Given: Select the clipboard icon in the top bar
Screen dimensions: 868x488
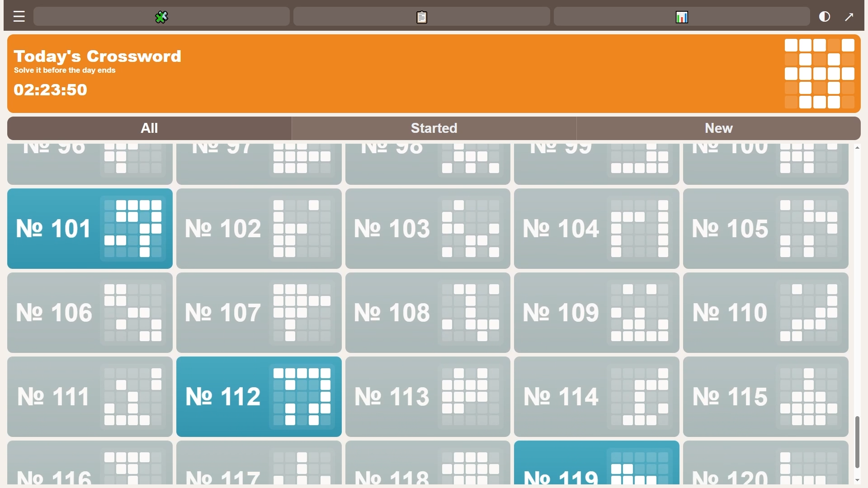Looking at the screenshot, I should pyautogui.click(x=421, y=17).
